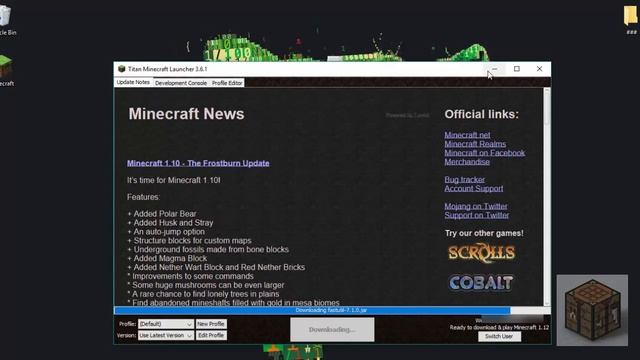Open the Profile Editor tab
The width and height of the screenshot is (640, 360).
(x=227, y=83)
